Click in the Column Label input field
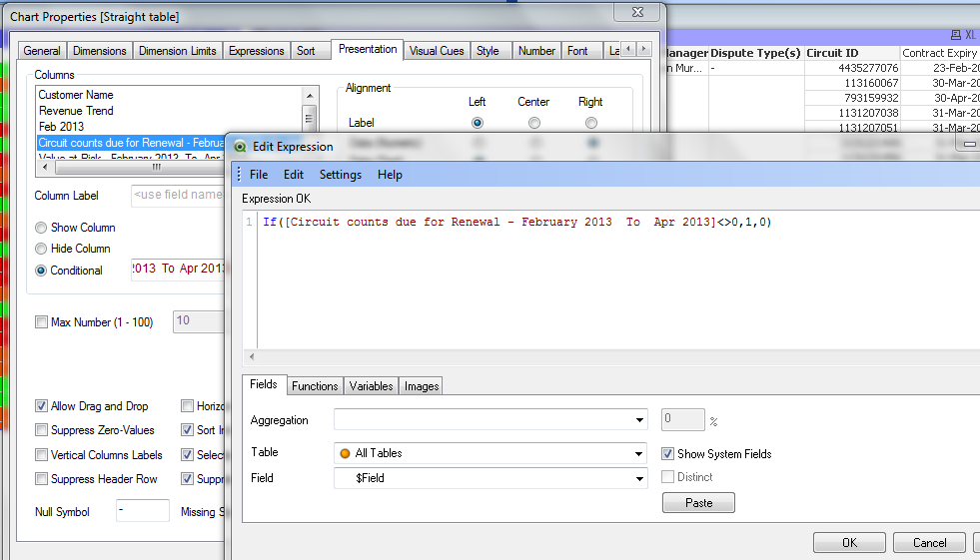The height and width of the screenshot is (560, 980). point(178,196)
